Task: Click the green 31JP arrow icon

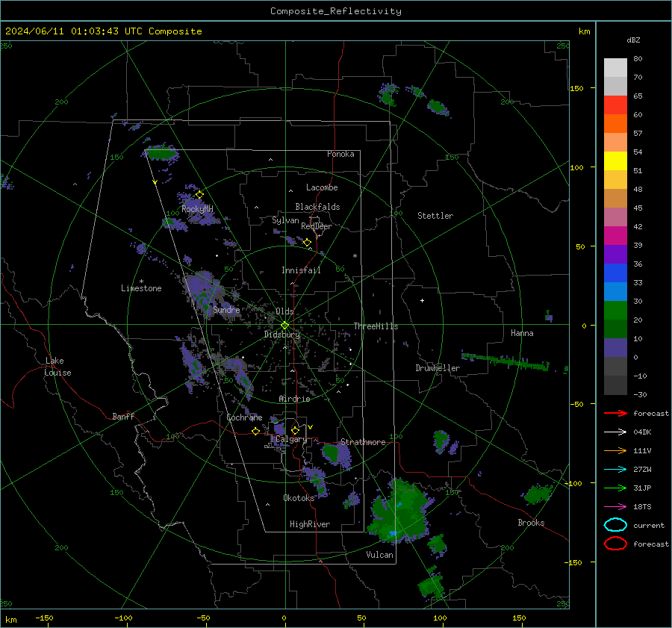Action: (615, 488)
